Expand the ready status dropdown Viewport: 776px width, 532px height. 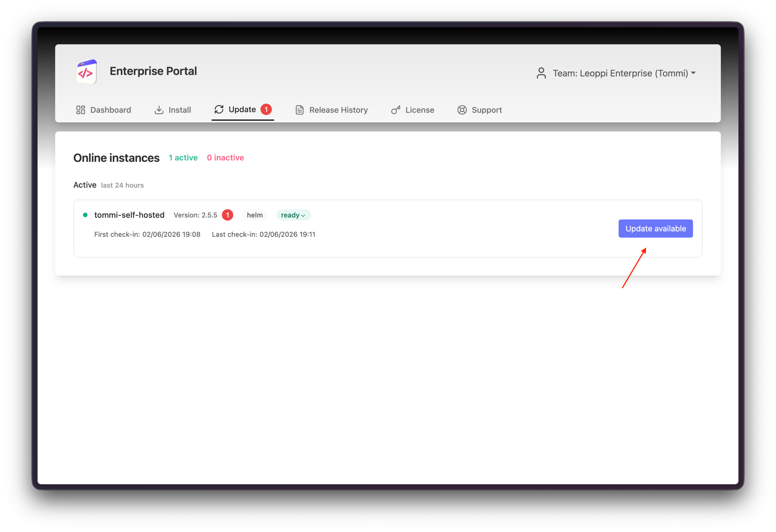(x=293, y=215)
